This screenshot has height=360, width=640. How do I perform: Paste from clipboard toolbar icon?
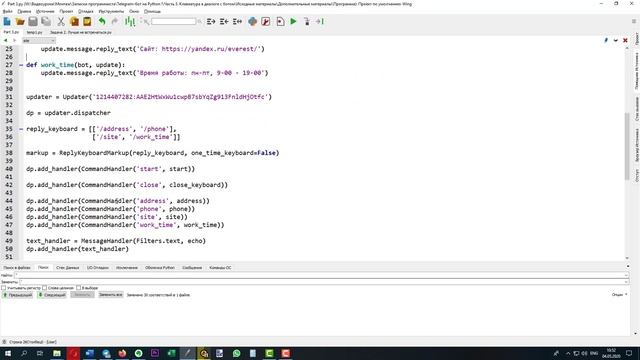(x=87, y=22)
